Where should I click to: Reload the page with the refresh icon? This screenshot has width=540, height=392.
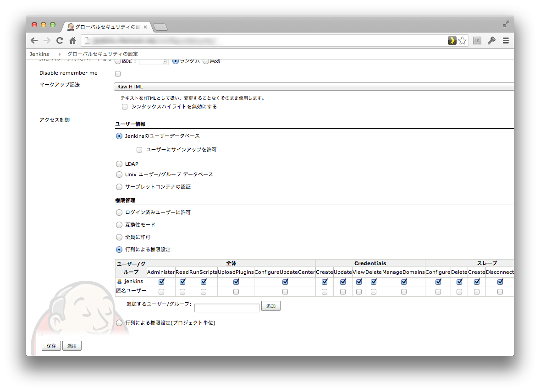tap(60, 41)
